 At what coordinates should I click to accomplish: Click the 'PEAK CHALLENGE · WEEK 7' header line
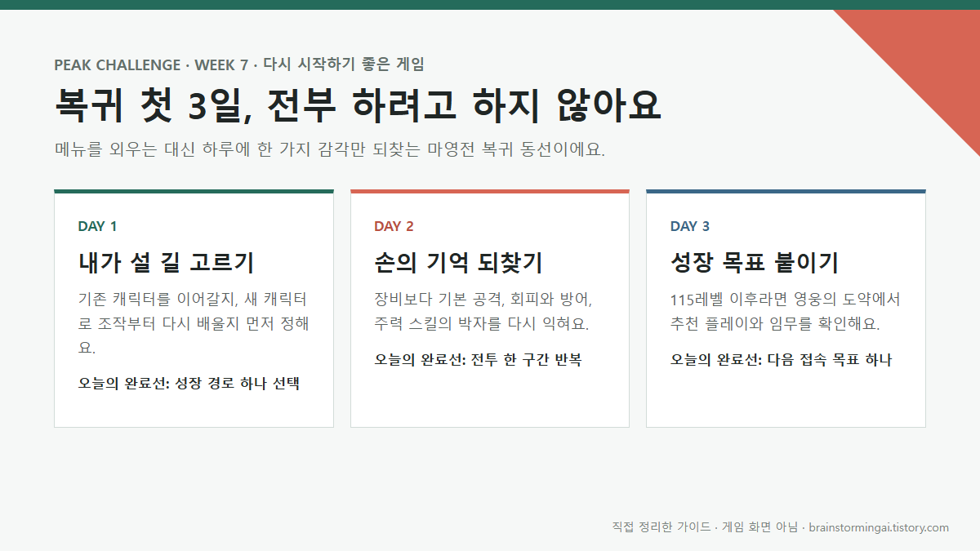pyautogui.click(x=239, y=64)
